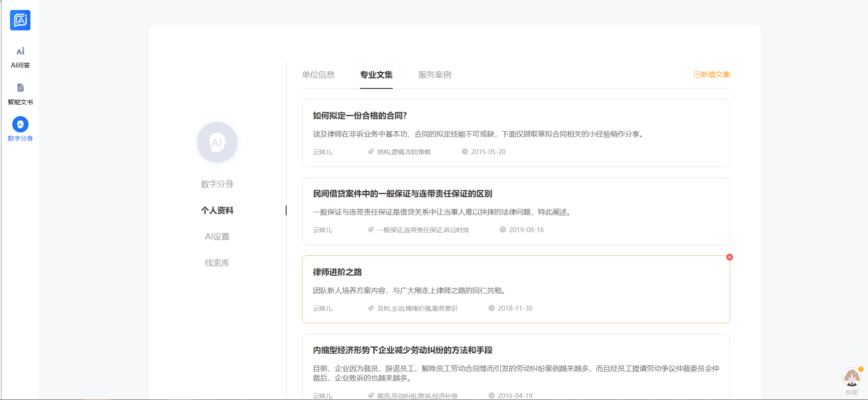Open the article 如何拟定一份合格的合同?
Image resolution: width=868 pixels, height=400 pixels.
tap(360, 116)
